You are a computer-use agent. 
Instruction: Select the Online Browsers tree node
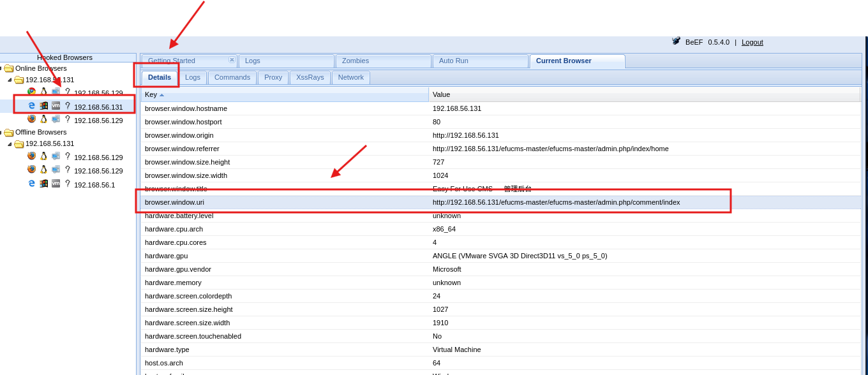coord(41,68)
